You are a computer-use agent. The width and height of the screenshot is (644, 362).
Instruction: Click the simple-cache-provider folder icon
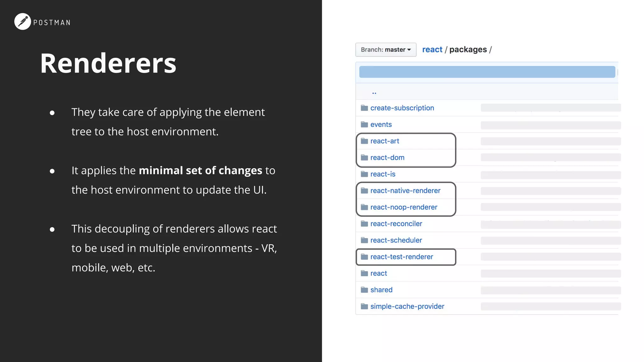[x=364, y=306]
